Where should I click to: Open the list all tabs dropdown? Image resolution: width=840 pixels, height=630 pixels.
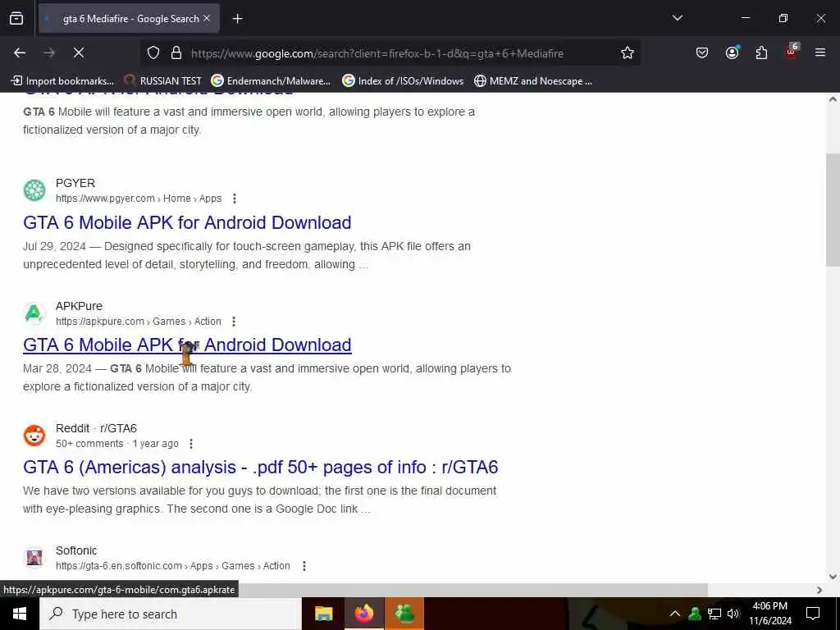coord(677,18)
